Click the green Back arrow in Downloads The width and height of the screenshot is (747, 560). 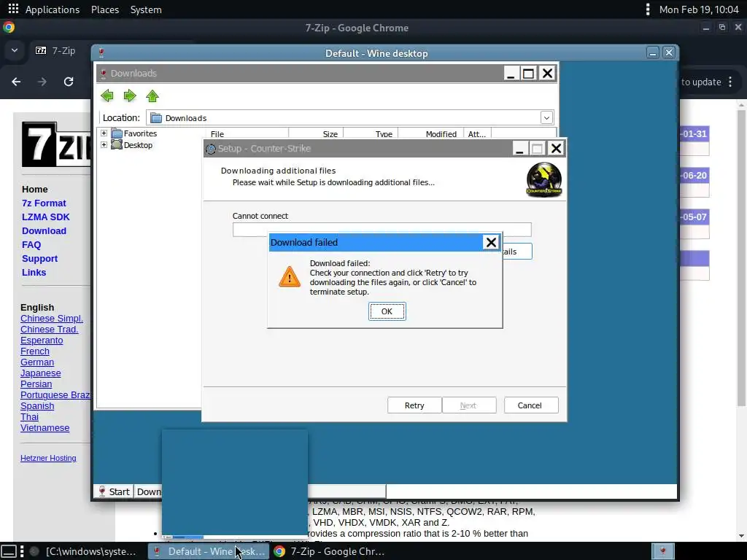point(107,96)
